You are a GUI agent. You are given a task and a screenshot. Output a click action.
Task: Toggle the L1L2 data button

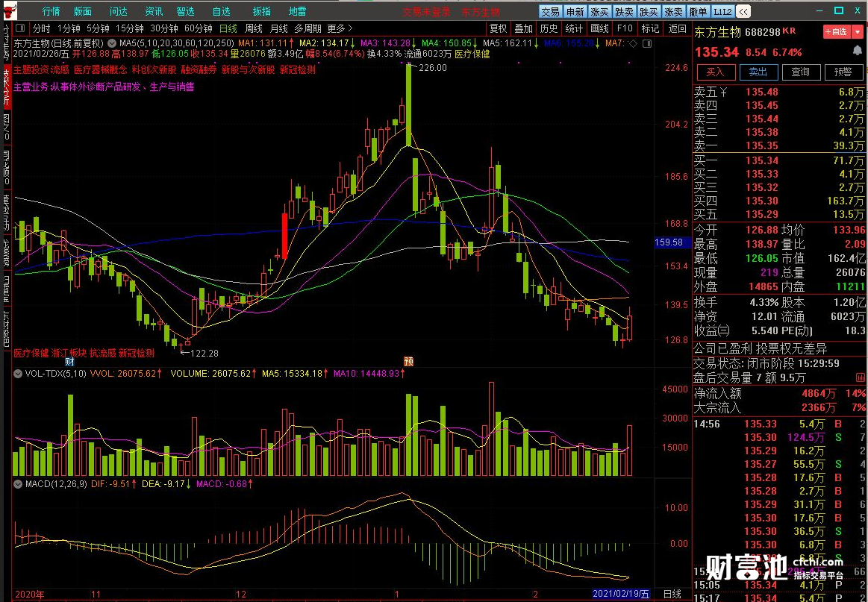pyautogui.click(x=723, y=12)
